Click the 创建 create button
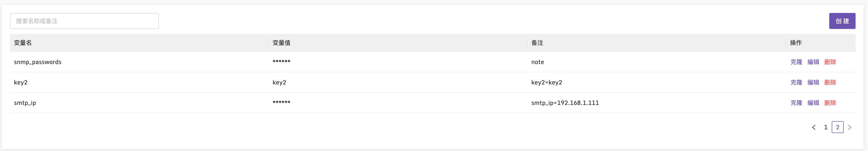868x151 pixels. coord(842,21)
